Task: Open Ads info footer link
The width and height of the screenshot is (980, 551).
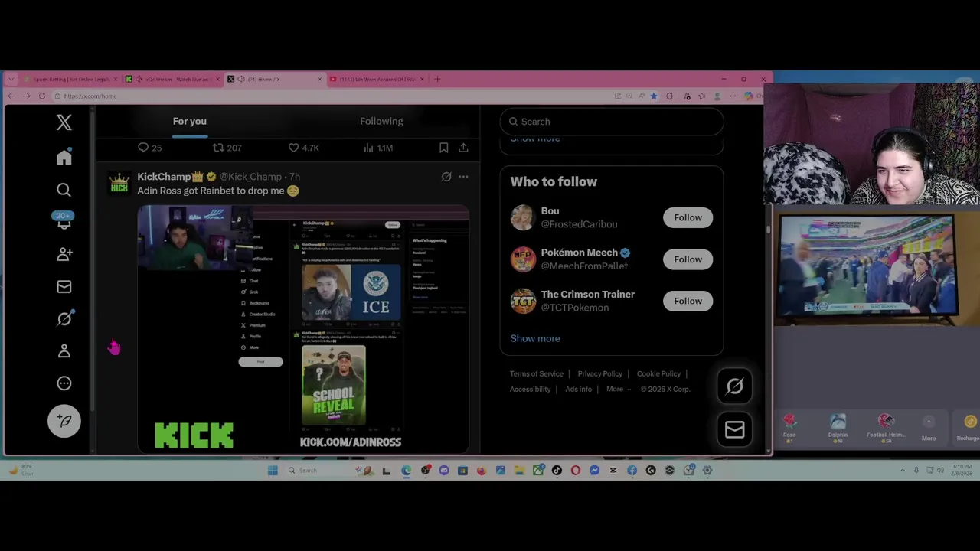Action: 578,389
